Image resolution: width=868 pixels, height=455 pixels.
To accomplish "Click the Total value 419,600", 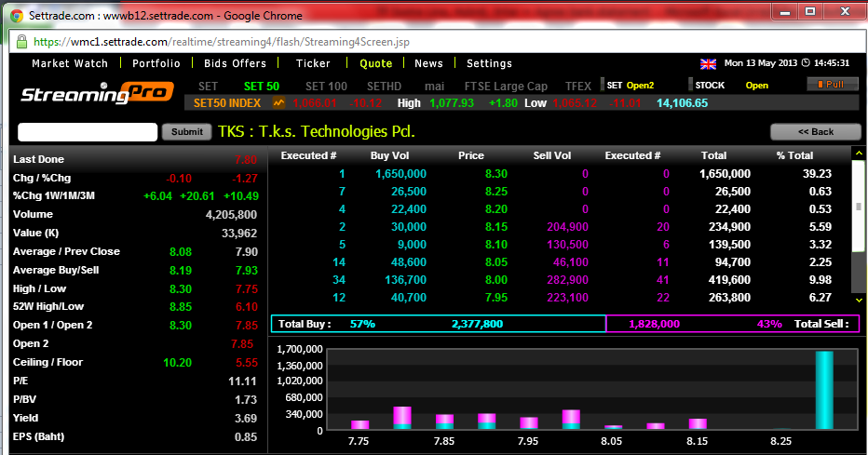I will coord(729,280).
